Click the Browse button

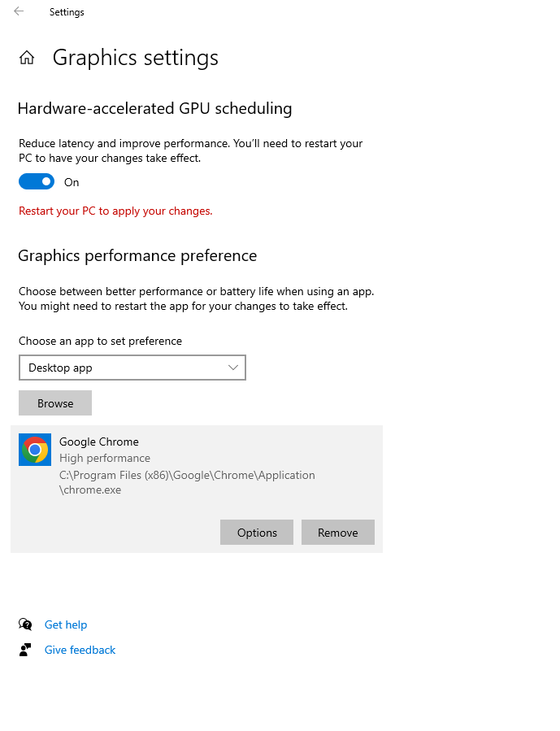coord(54,402)
